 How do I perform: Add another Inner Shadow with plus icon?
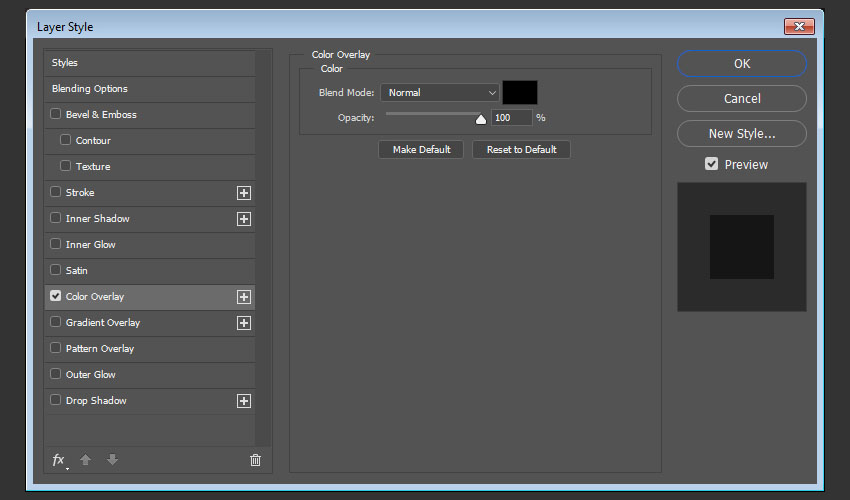coord(243,219)
